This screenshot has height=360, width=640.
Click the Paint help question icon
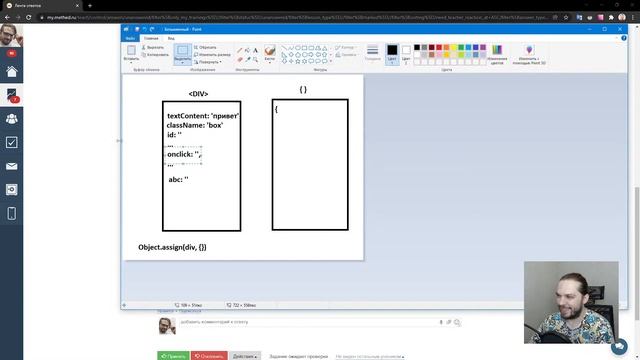624,38
